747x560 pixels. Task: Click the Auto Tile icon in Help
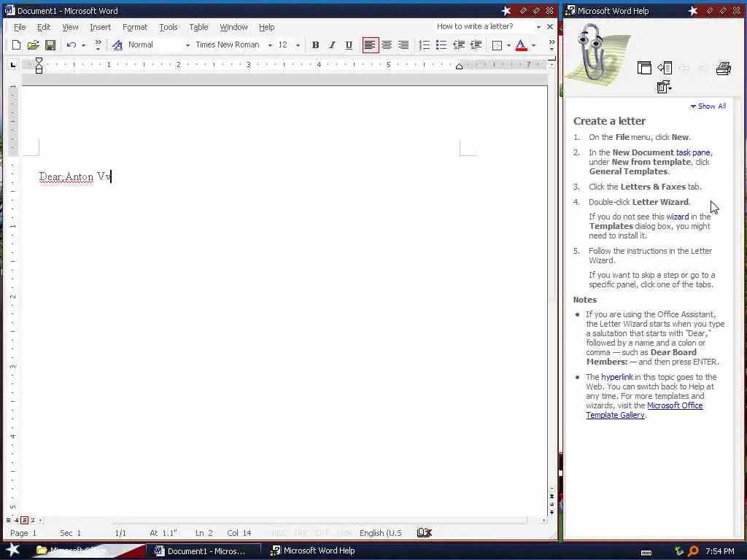click(x=644, y=68)
